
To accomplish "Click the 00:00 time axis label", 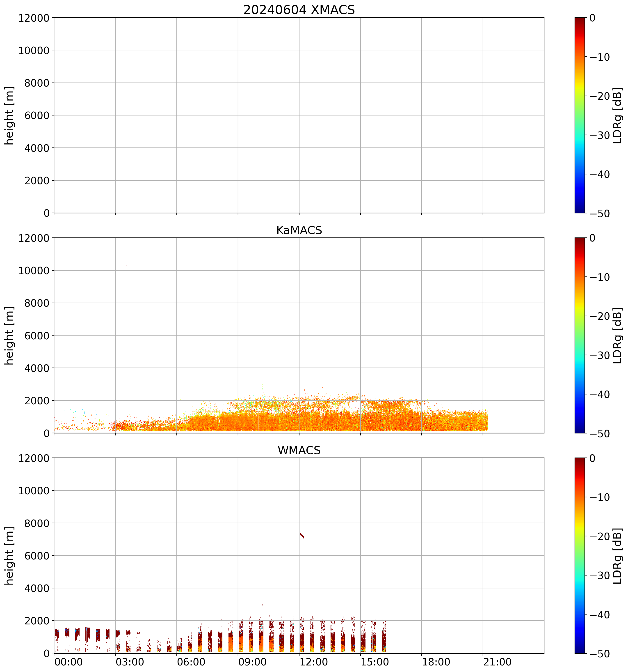I will (x=69, y=662).
